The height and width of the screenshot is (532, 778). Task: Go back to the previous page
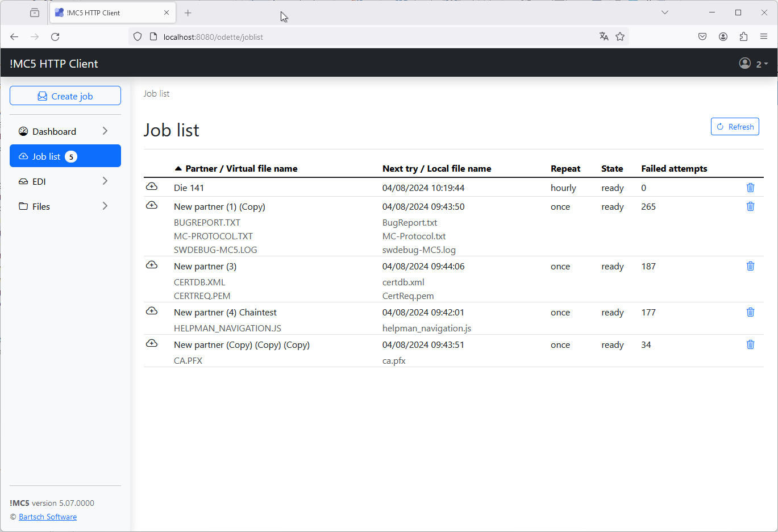tap(14, 36)
